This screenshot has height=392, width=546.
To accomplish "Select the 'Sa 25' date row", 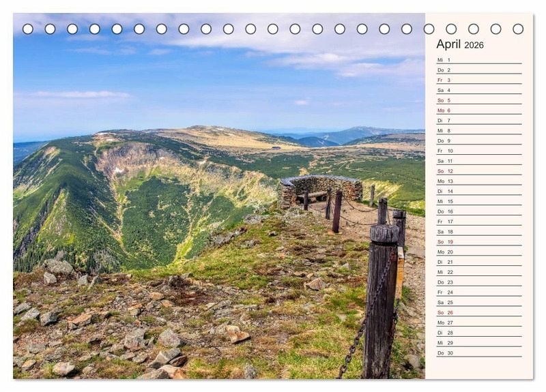I will click(479, 302).
